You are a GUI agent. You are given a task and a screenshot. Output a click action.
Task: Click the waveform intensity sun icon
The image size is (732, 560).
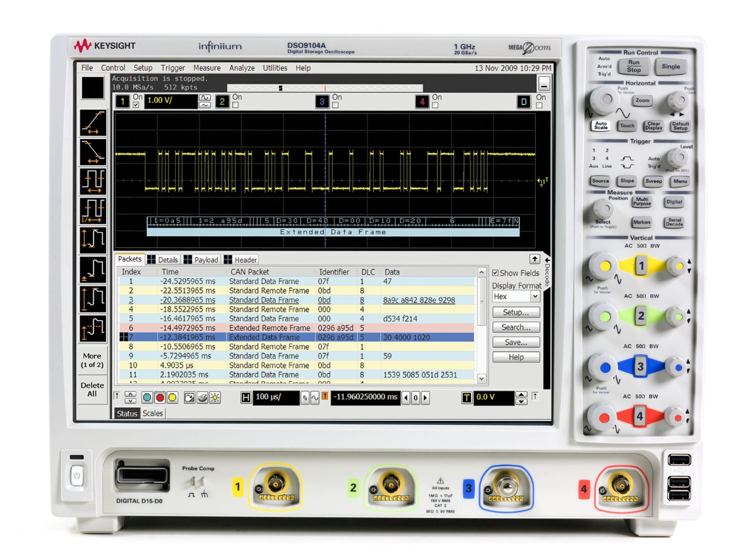[x=214, y=397]
